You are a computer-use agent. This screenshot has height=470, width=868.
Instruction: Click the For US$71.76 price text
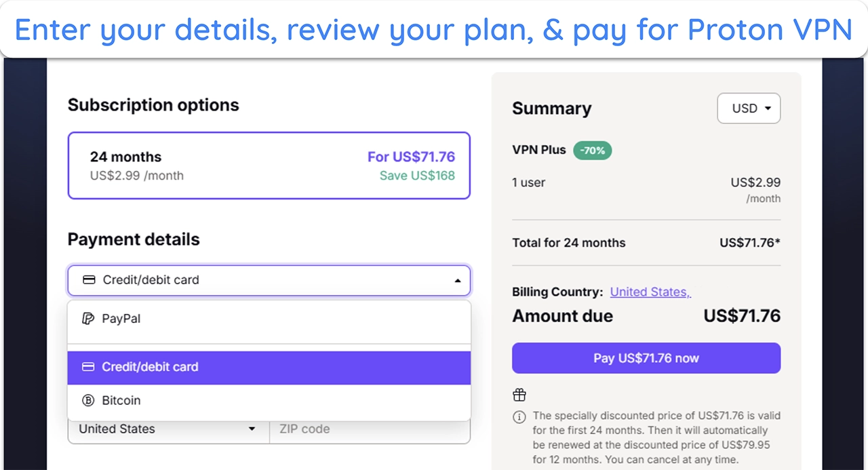tap(411, 157)
